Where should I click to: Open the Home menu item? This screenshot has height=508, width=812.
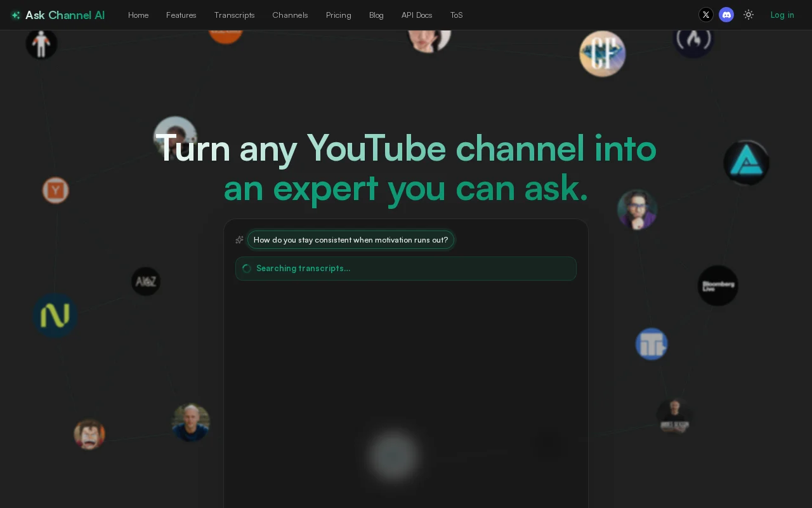138,15
